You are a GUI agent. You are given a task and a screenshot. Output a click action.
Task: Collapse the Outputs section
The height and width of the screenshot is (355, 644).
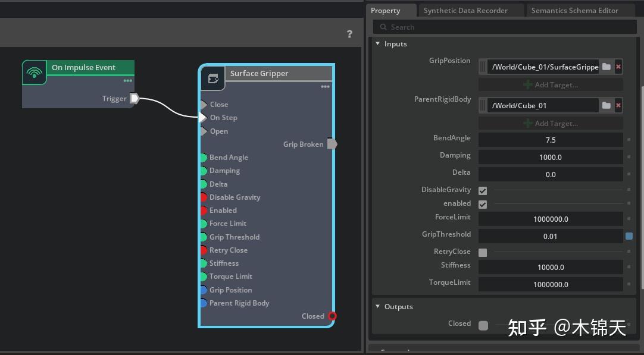click(x=377, y=306)
